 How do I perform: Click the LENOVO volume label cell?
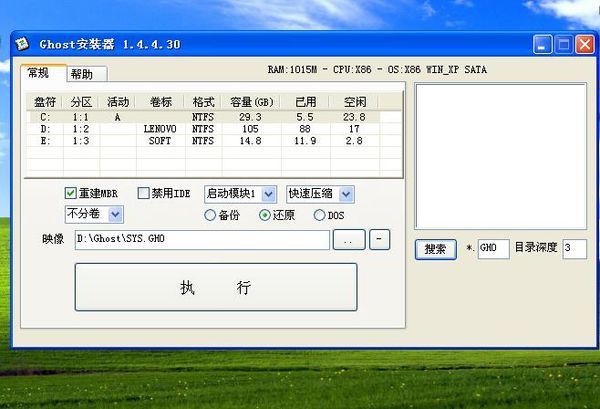click(x=160, y=129)
